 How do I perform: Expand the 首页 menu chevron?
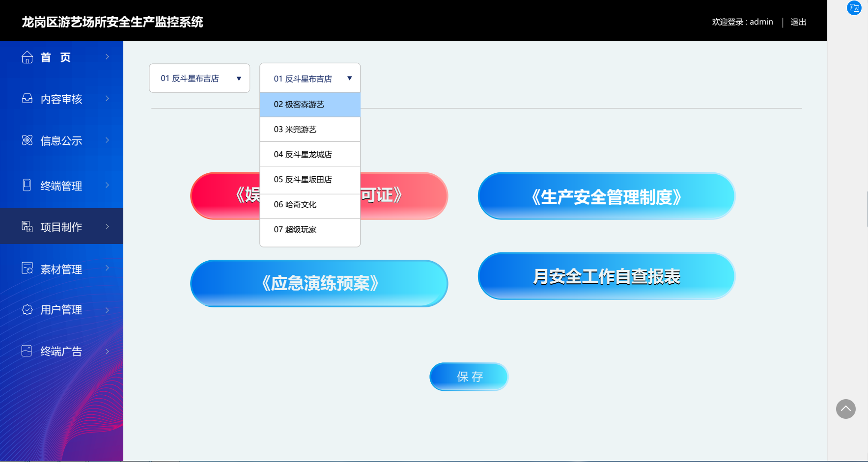tap(107, 57)
